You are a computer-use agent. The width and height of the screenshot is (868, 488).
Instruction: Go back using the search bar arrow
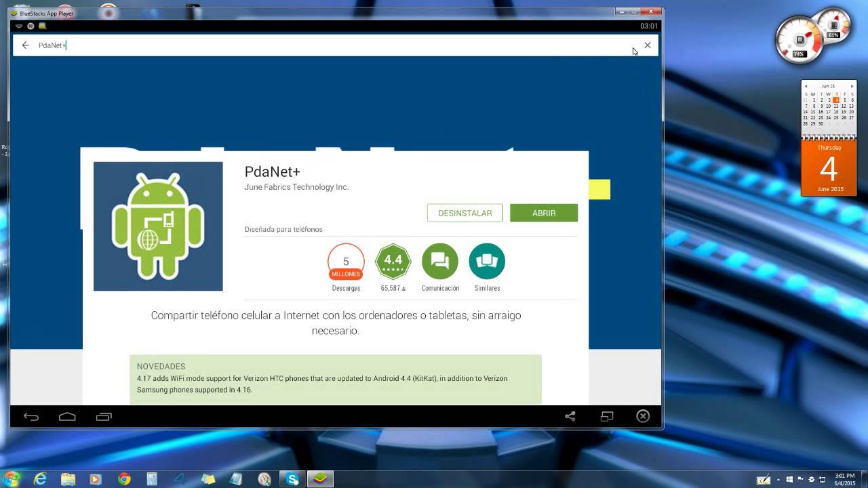pyautogui.click(x=25, y=45)
